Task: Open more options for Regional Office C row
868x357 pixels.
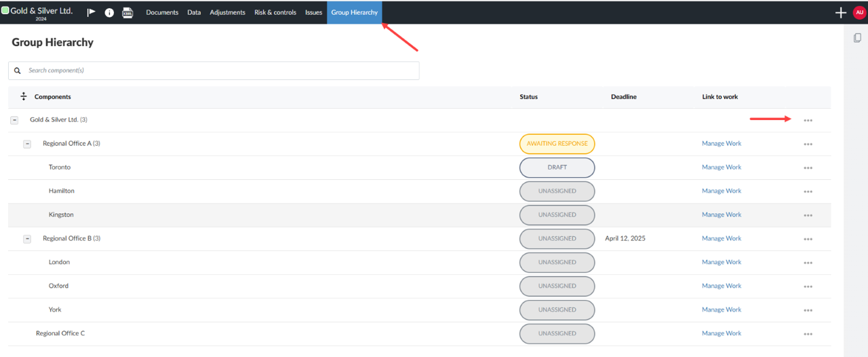Action: coord(808,334)
